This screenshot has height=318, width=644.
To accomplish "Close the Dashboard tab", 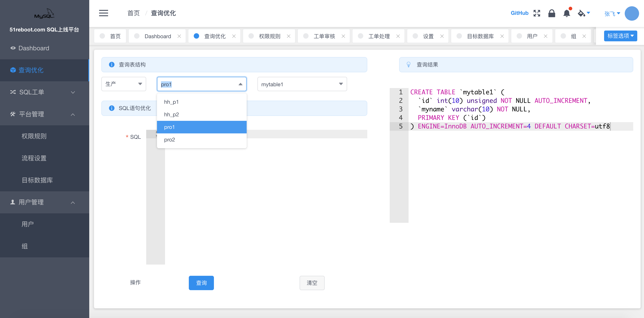I will (179, 36).
